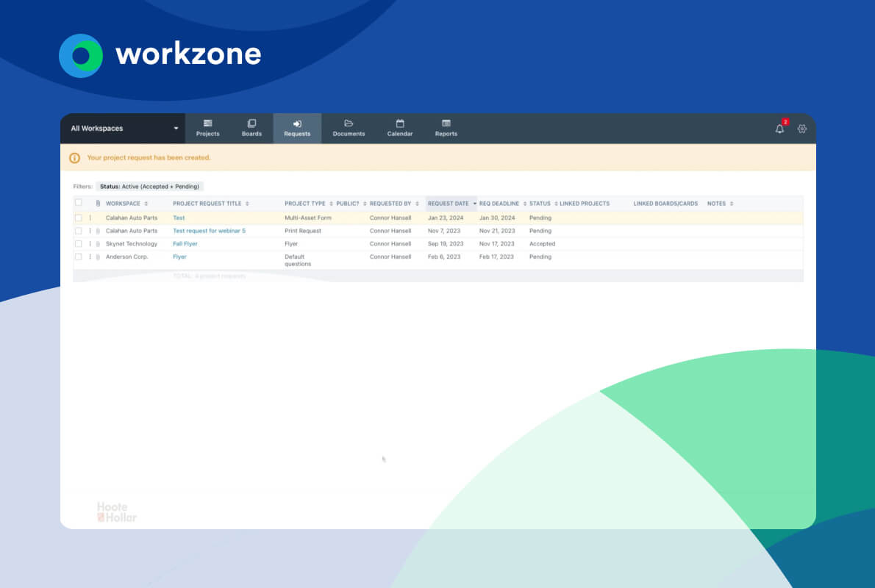This screenshot has width=875, height=588.
Task: View Reports by clicking its icon
Action: pyautogui.click(x=446, y=123)
